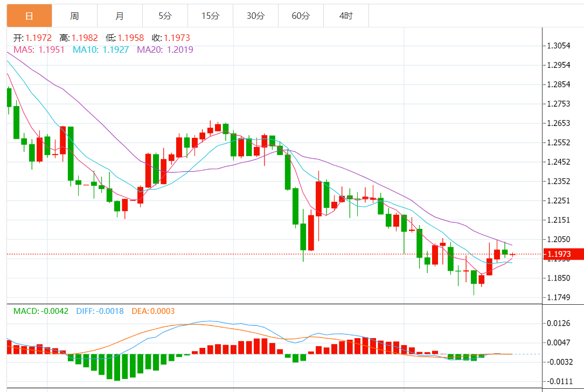Click the DEA: 0.0003 readout
Image resolution: width=584 pixels, height=392 pixels.
[x=153, y=311]
